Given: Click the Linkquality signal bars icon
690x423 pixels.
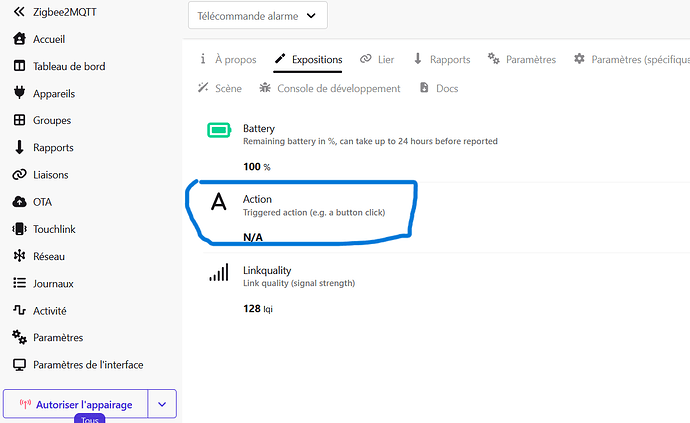Looking at the screenshot, I should click(x=219, y=272).
